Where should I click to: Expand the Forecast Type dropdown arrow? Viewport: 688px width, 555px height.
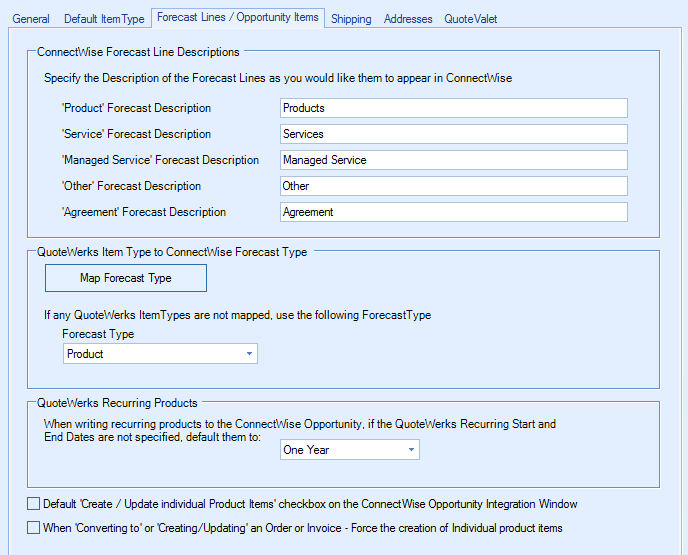pos(249,354)
